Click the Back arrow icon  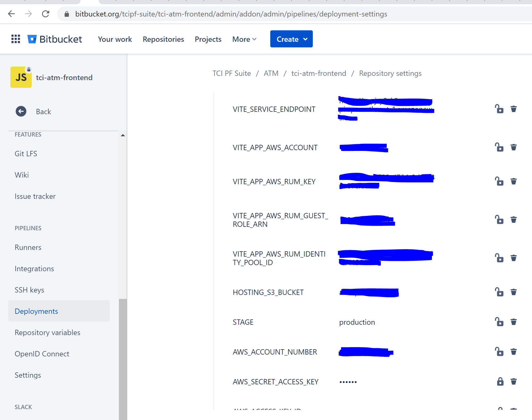[21, 112]
